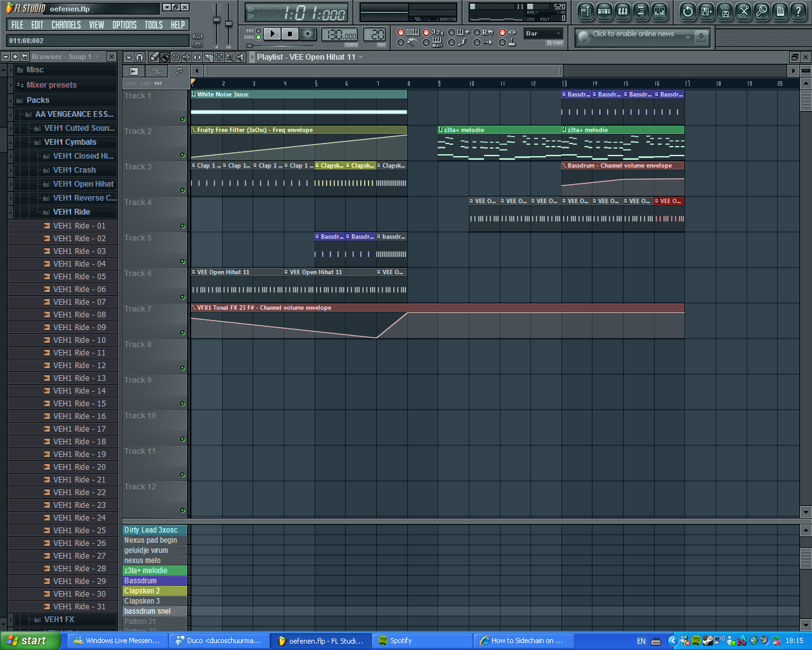Click the question mark help icon

[799, 11]
